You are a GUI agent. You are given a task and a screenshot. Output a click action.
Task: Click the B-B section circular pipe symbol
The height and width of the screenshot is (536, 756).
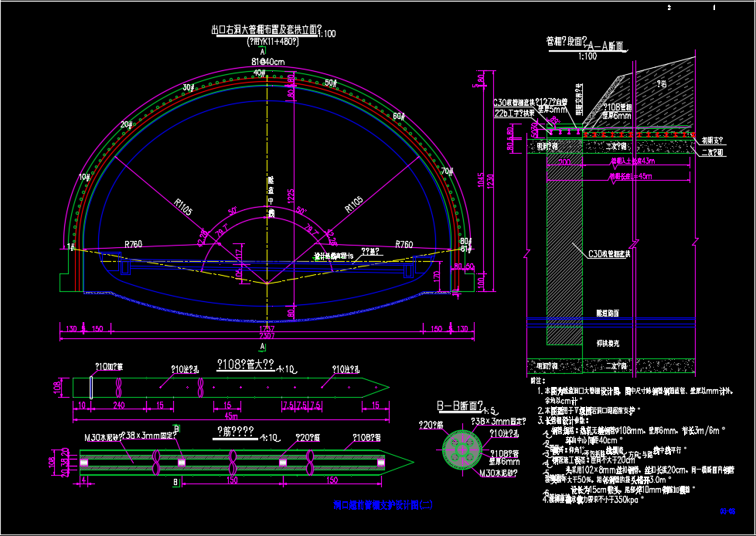(462, 447)
